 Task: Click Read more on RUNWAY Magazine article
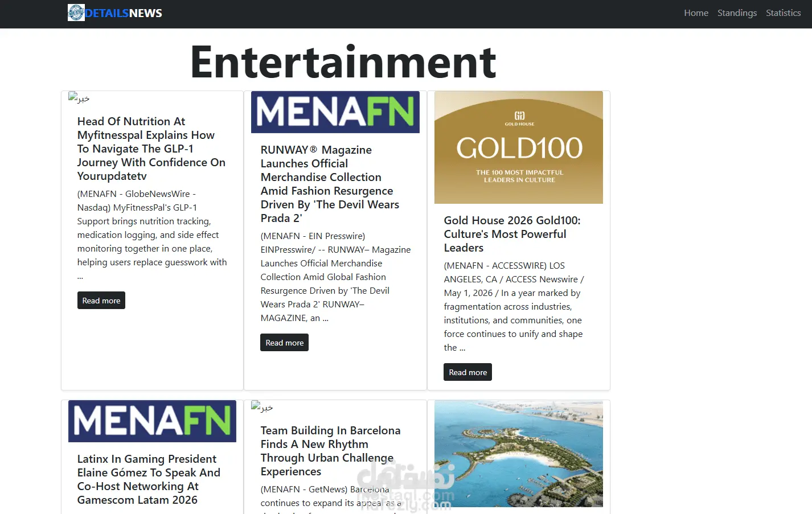click(285, 343)
